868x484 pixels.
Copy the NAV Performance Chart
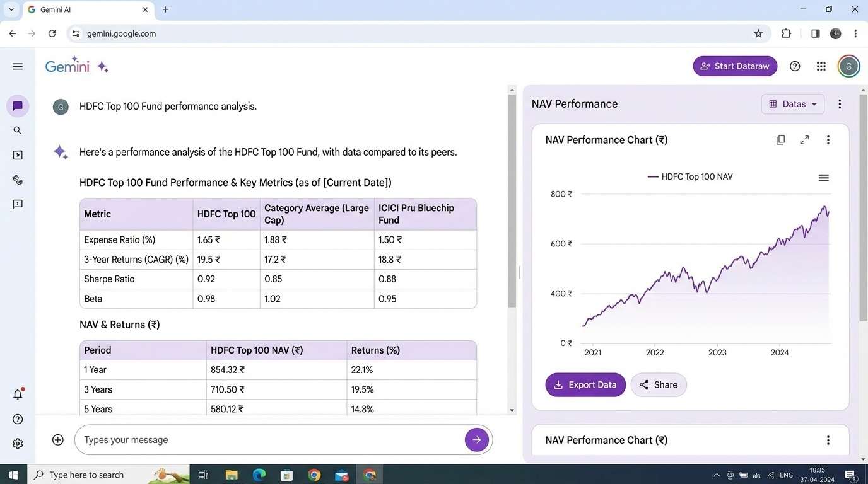[780, 139]
